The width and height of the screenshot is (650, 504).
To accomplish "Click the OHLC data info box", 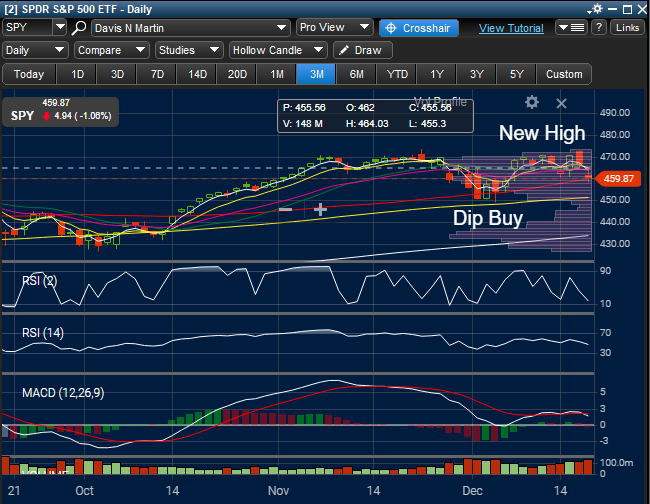I will point(375,116).
